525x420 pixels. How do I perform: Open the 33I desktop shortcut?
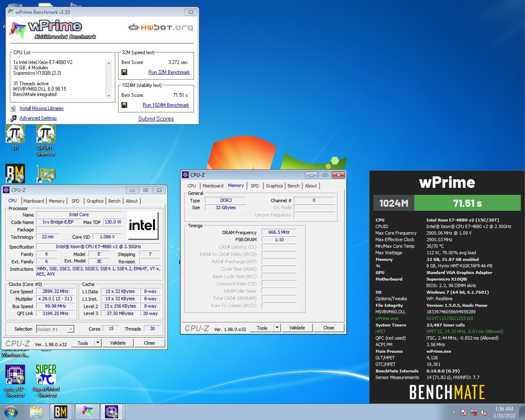click(x=15, y=137)
